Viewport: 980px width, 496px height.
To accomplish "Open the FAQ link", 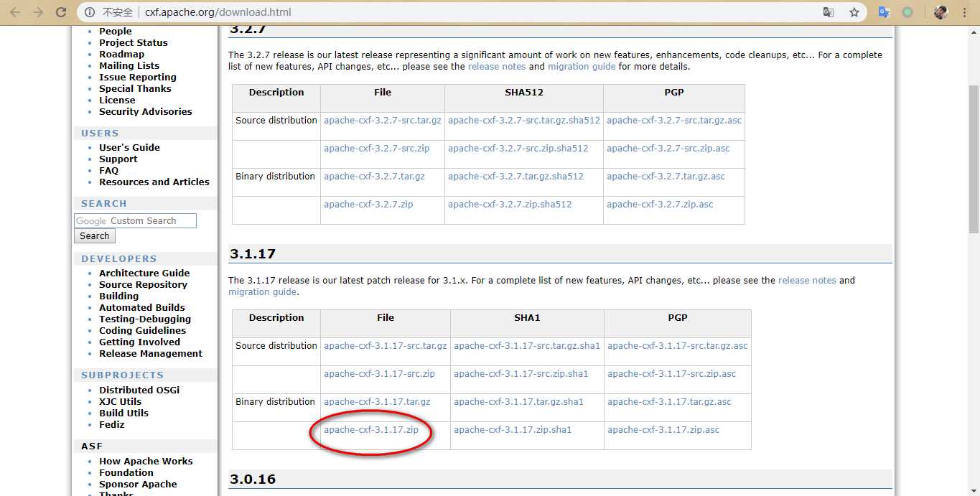I will 108,170.
